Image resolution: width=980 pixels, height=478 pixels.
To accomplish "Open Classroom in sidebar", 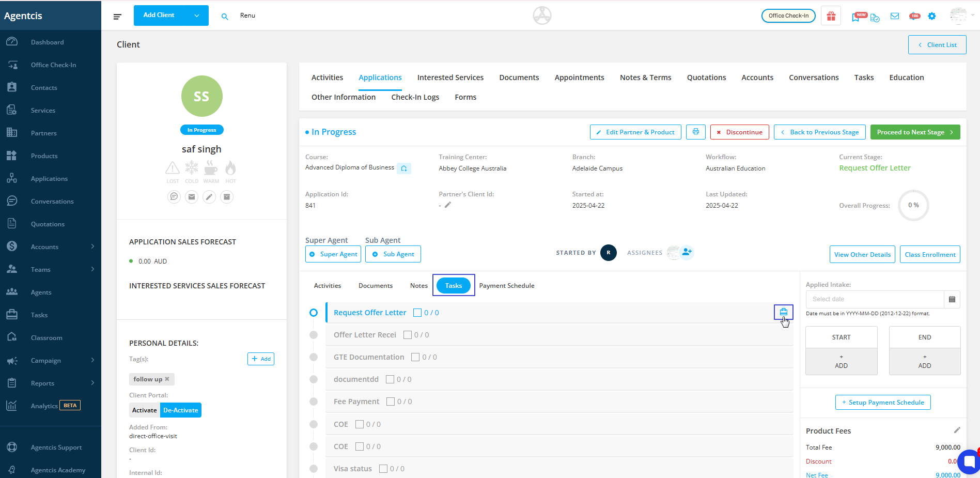I will [x=46, y=338].
